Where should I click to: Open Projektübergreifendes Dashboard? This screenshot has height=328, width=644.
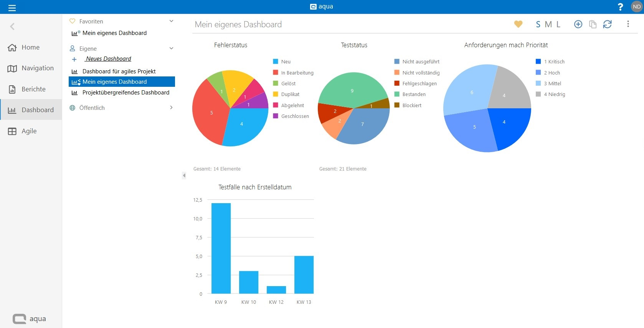coord(125,93)
